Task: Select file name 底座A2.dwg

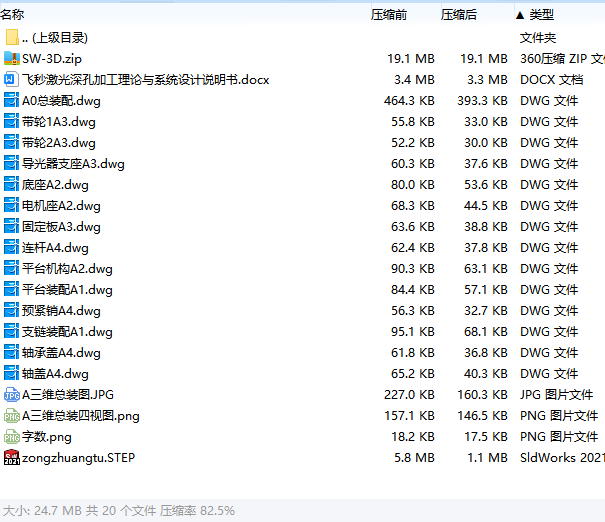Action: [x=55, y=184]
